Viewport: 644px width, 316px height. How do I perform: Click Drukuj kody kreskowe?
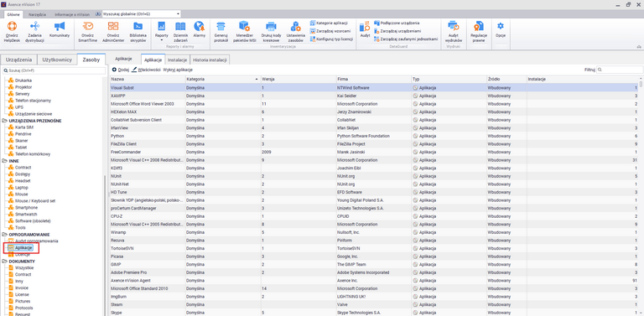point(271,32)
